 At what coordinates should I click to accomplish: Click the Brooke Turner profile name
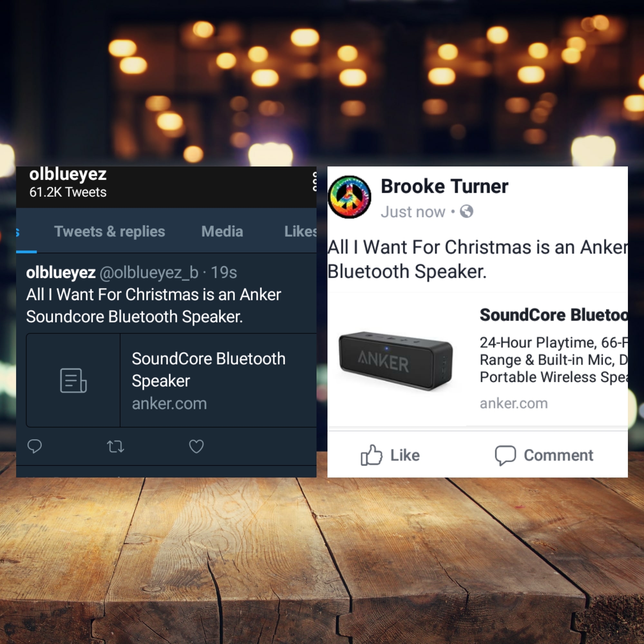point(444,186)
